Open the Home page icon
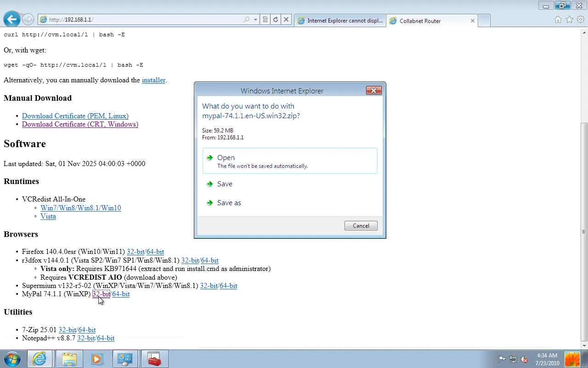The height and width of the screenshot is (368, 588). 558,20
